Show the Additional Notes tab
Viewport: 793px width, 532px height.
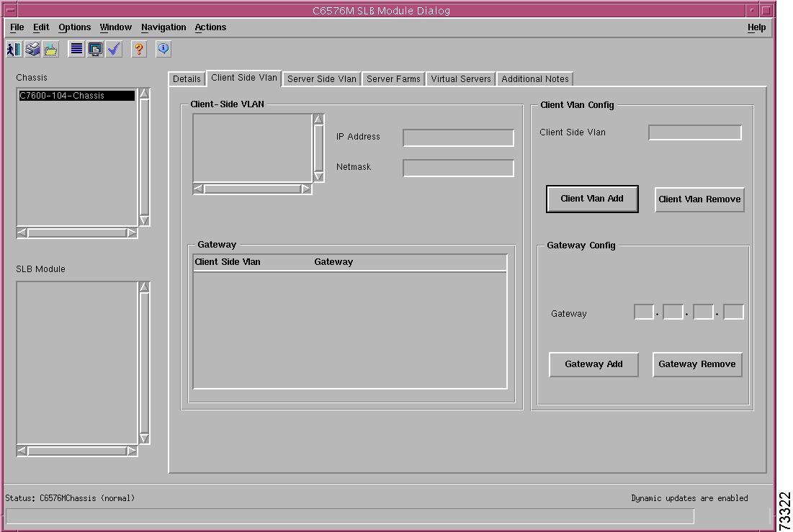point(535,79)
